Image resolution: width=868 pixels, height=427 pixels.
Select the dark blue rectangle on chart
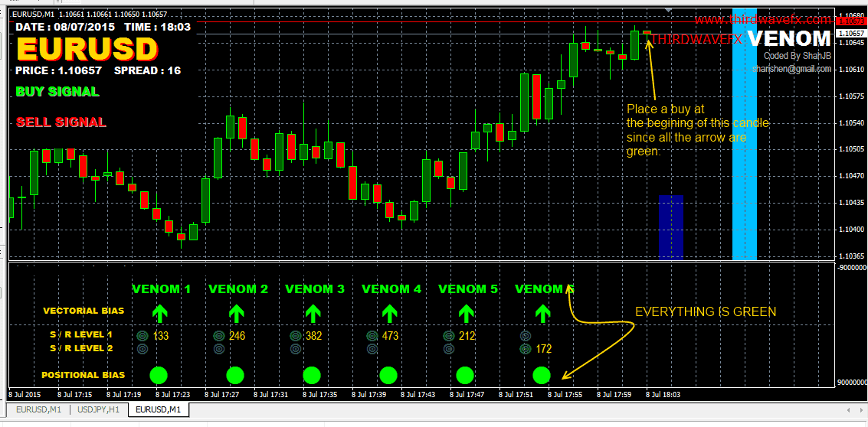[670, 227]
